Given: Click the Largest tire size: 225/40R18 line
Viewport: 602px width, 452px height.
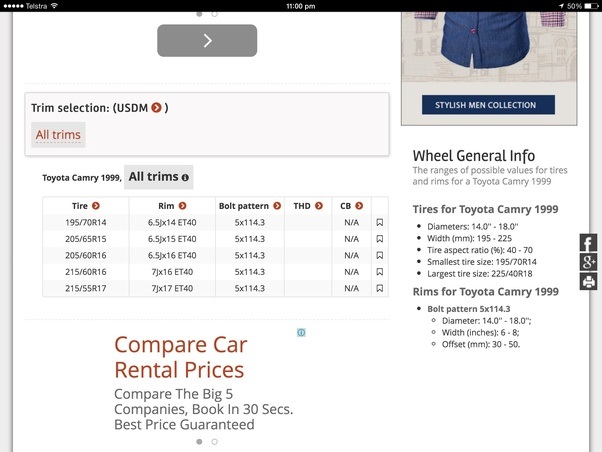Looking at the screenshot, I should 480,274.
